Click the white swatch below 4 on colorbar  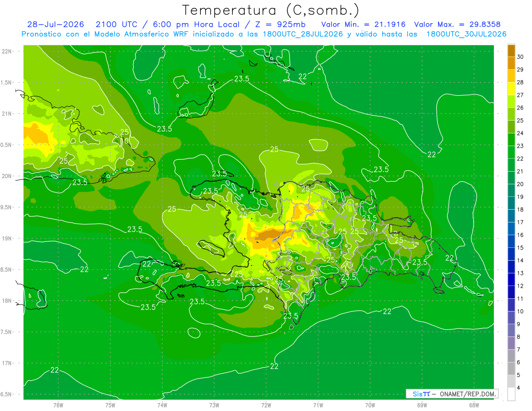click(x=511, y=394)
